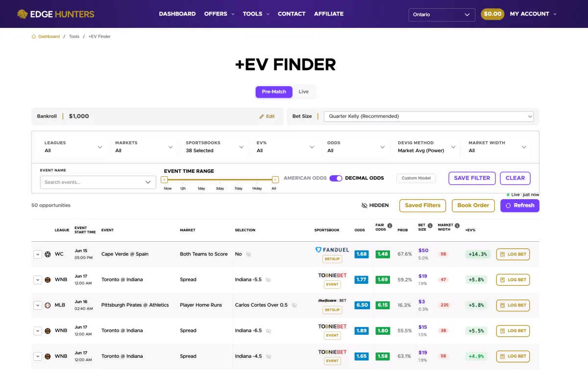Hide the Indiana -5.5 selection
This screenshot has width=588, height=370.
(268, 280)
